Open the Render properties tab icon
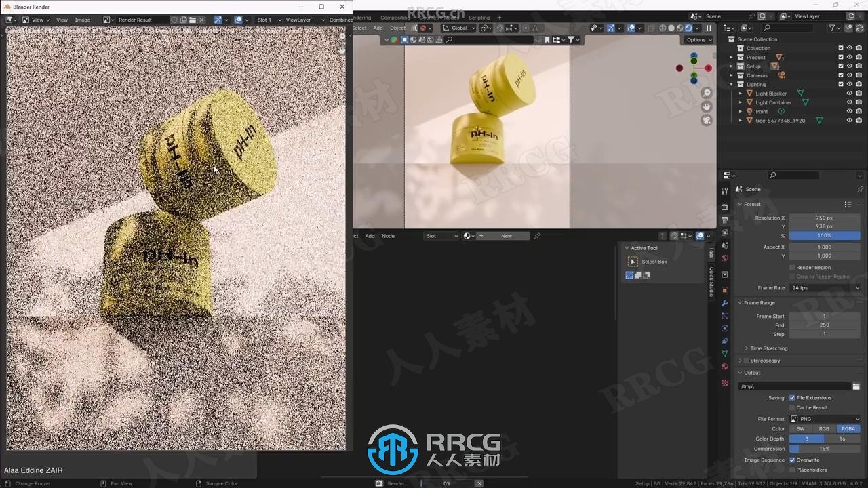This screenshot has height=488, width=868. tap(725, 207)
